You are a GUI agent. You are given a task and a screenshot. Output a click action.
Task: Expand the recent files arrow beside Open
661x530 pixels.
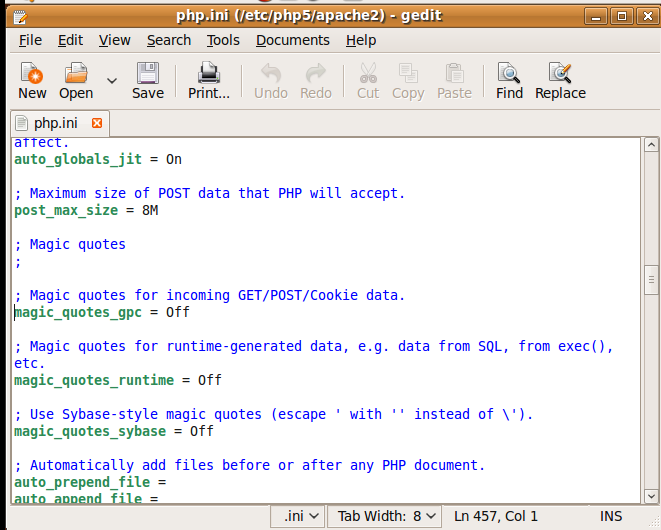coord(112,80)
